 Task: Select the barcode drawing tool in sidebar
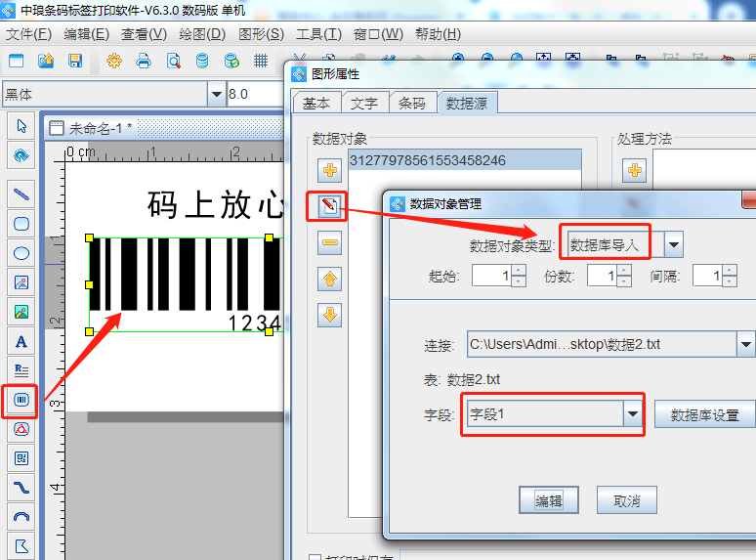click(x=21, y=400)
